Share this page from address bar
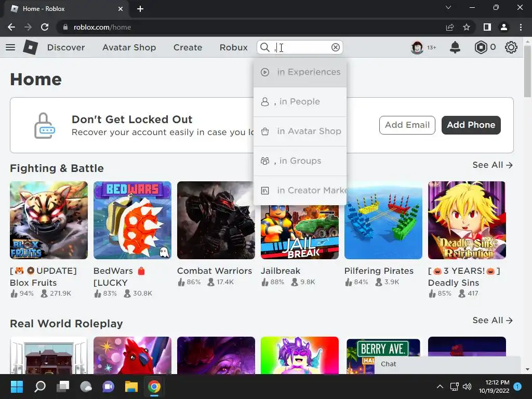 [450, 27]
